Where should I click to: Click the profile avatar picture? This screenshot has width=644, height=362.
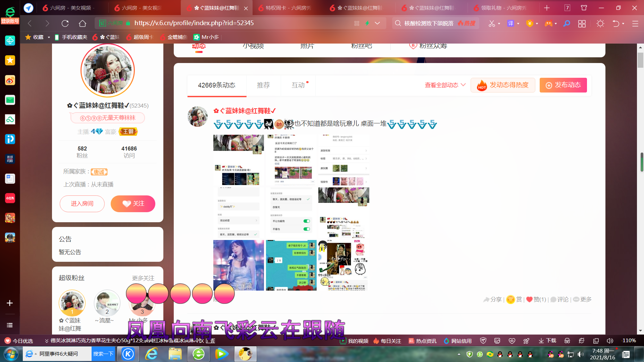(x=108, y=70)
